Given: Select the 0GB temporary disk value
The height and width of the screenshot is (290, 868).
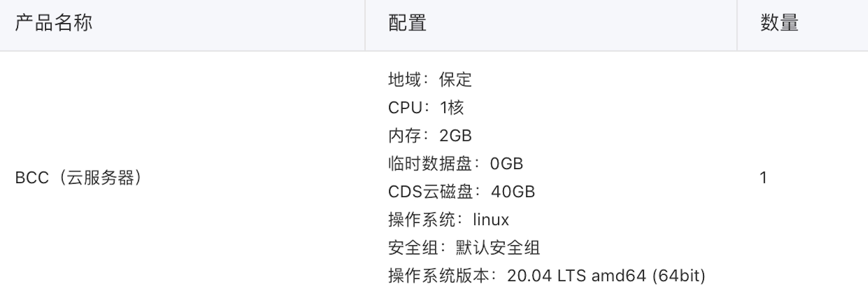Looking at the screenshot, I should pos(507,164).
